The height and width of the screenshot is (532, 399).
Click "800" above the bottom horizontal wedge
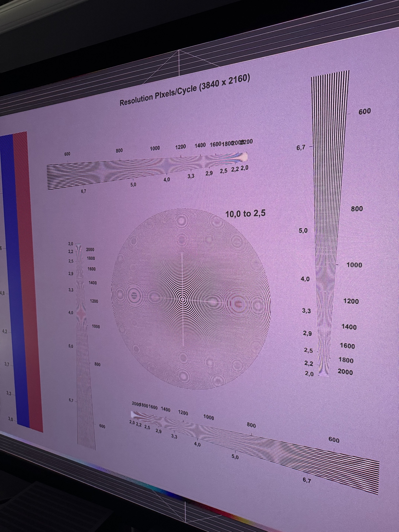click(251, 425)
